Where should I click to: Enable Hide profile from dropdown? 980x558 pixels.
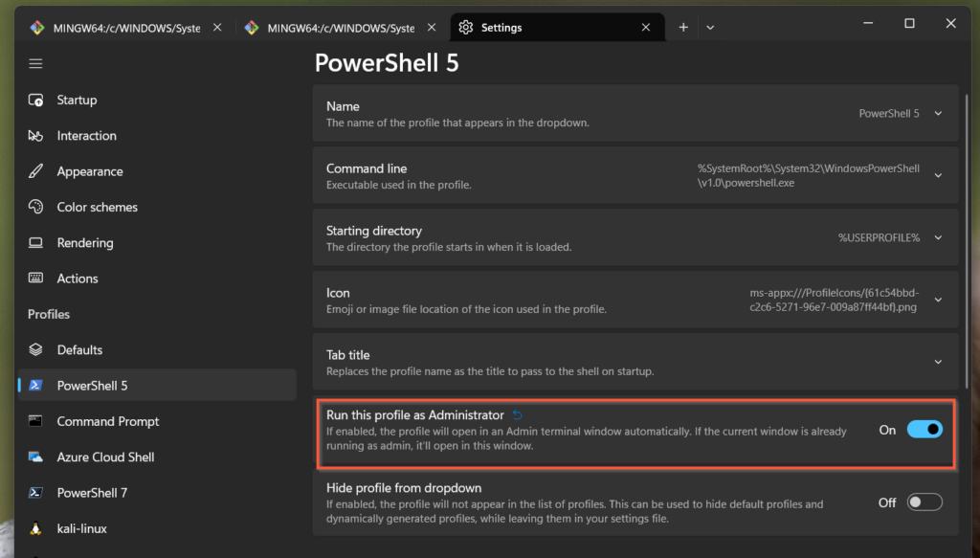coord(924,502)
